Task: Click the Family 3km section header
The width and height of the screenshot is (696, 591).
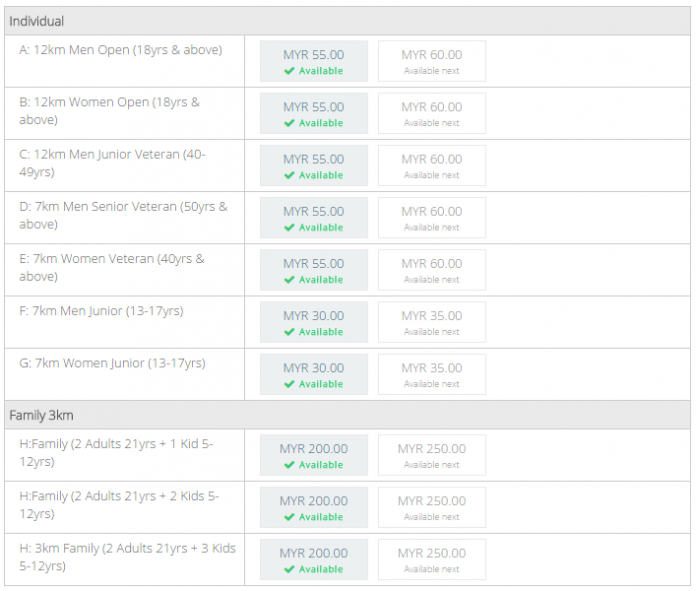Action: coord(41,415)
